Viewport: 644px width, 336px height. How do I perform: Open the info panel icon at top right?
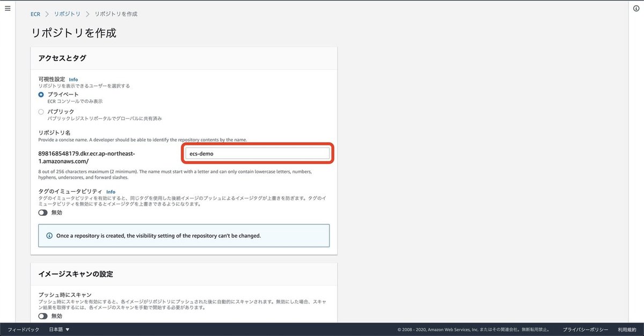(636, 8)
